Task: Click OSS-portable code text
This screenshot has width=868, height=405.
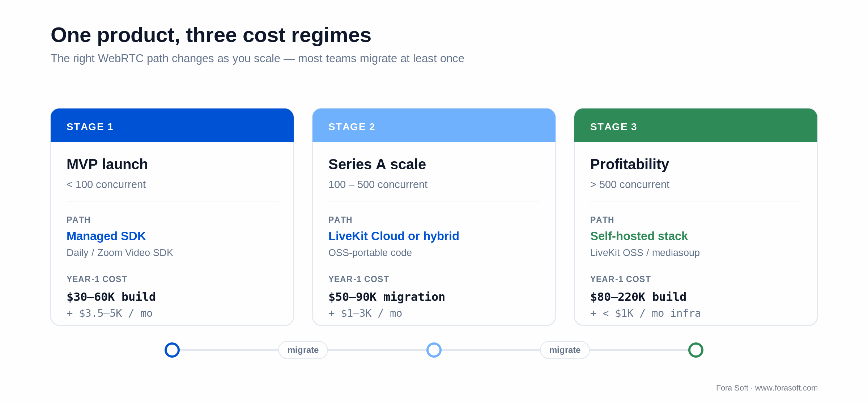Action: coord(370,253)
